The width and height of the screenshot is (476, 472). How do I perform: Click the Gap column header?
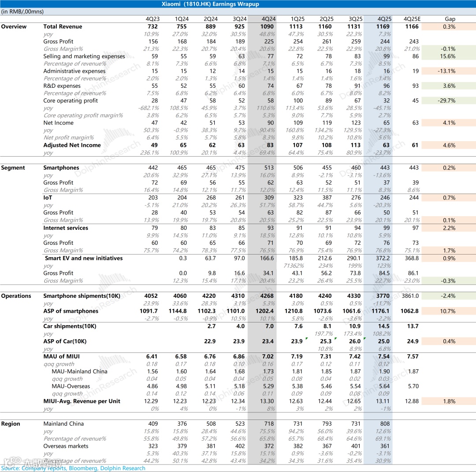[450, 19]
